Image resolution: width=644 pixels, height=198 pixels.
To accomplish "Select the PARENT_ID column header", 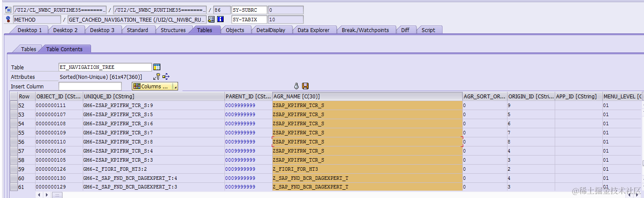I will (x=248, y=96).
